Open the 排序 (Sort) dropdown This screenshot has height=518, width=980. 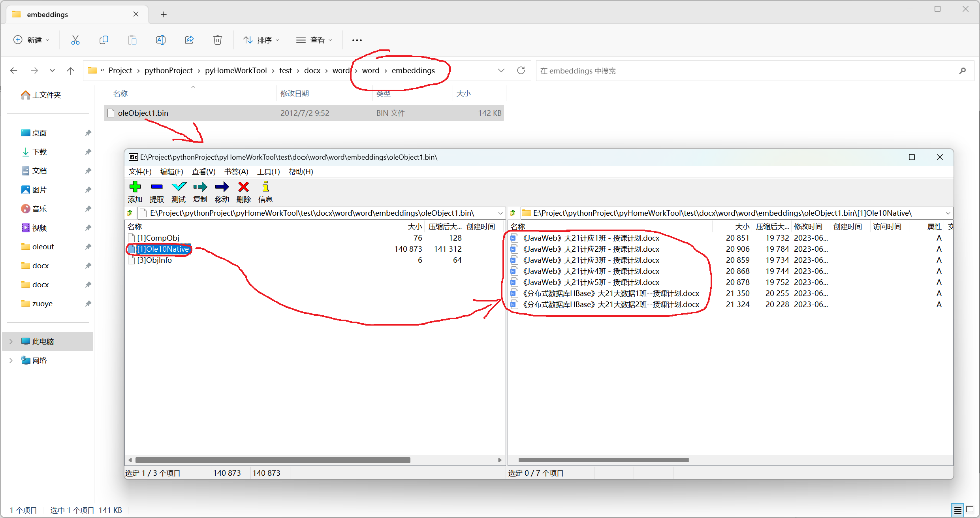[x=261, y=40]
